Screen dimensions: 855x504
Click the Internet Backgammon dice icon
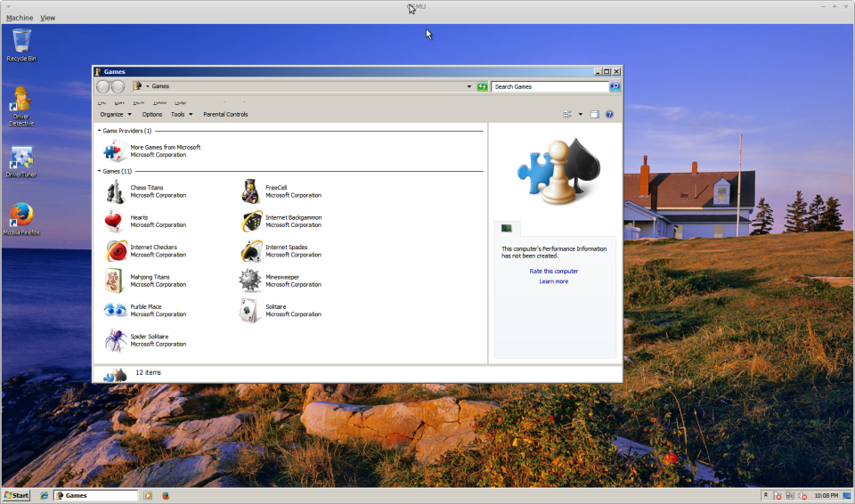pyautogui.click(x=250, y=221)
